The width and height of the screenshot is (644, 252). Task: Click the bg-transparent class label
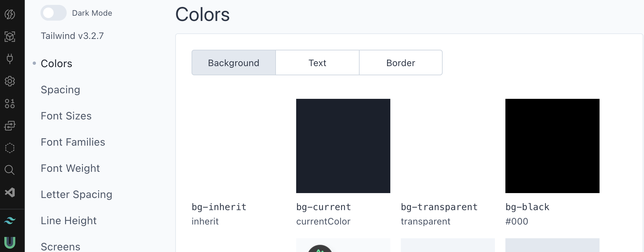pos(439,207)
